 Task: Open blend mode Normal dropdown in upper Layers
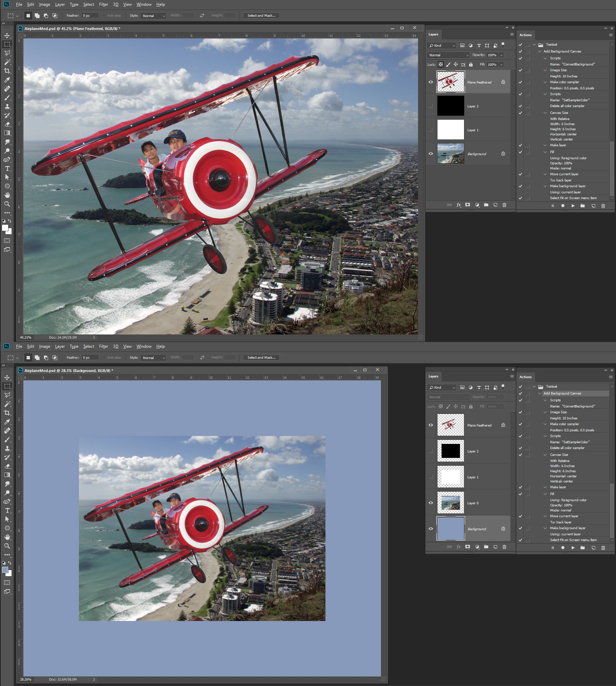click(x=448, y=55)
